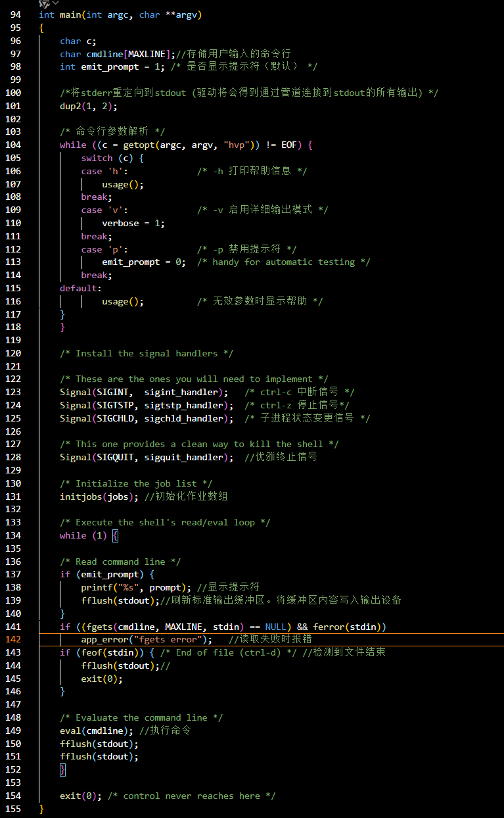Viewport: 504px width, 818px height.
Task: Click 'default:' label on line 115
Action: (x=81, y=288)
